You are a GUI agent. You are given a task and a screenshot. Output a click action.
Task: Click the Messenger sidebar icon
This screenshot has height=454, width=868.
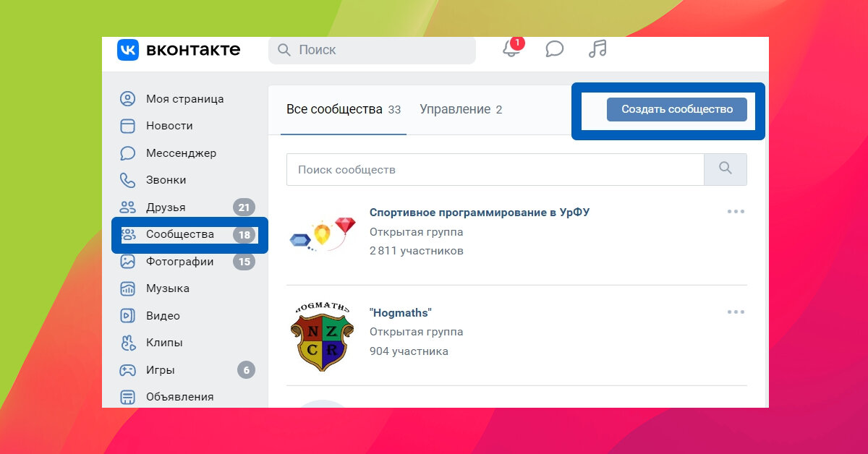(x=127, y=153)
